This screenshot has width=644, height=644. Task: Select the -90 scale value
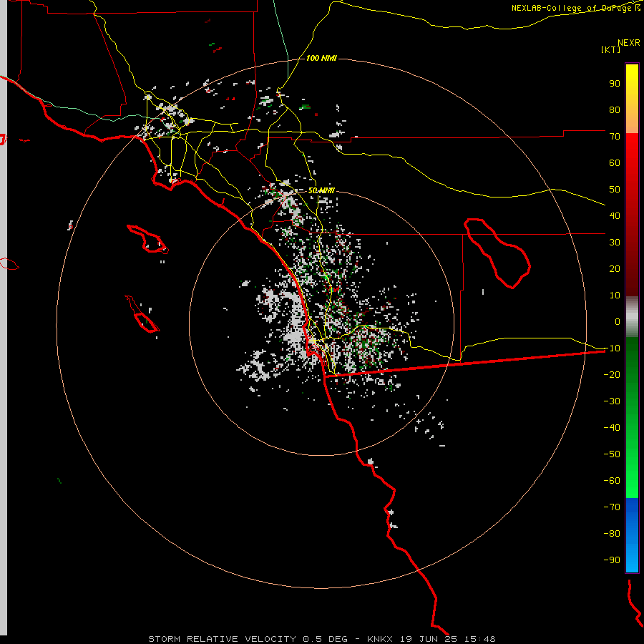612,560
